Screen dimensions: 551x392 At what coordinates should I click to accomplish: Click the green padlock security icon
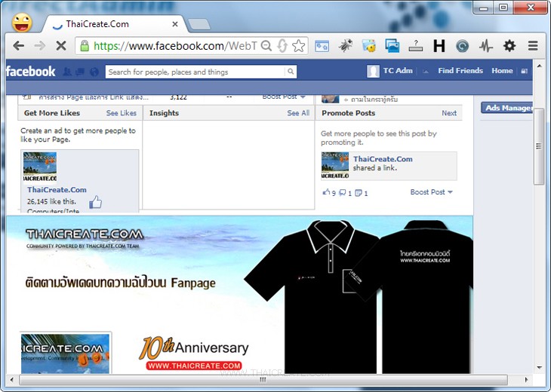click(85, 46)
